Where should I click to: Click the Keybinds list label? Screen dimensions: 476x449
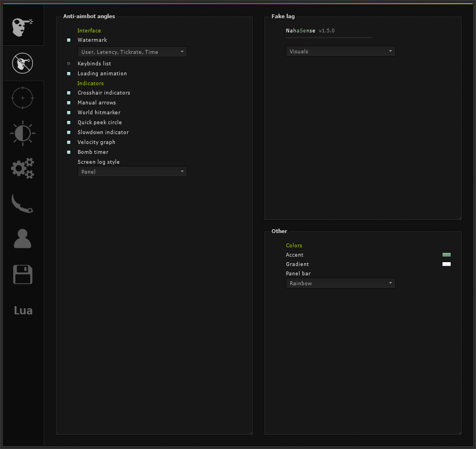[94, 64]
